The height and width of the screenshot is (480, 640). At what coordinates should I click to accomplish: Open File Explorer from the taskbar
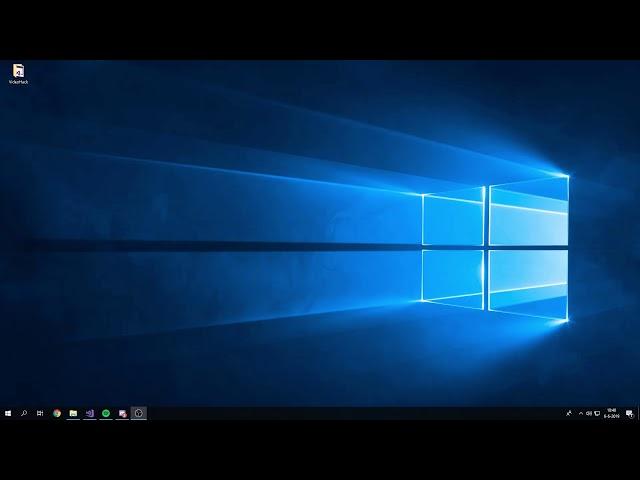click(73, 413)
